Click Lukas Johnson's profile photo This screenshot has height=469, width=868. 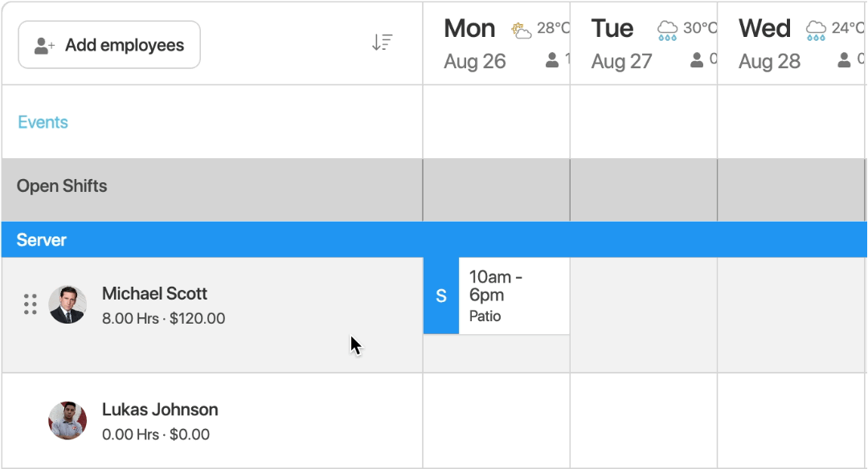[x=68, y=419]
